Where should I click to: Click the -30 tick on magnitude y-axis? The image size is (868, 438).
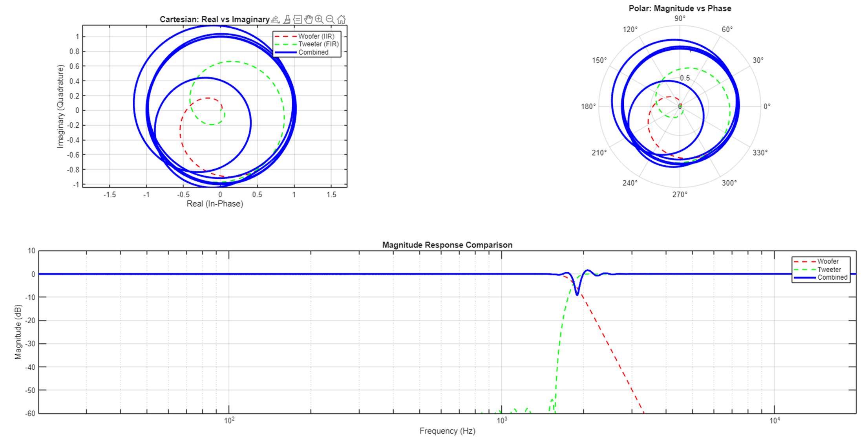[x=30, y=344]
